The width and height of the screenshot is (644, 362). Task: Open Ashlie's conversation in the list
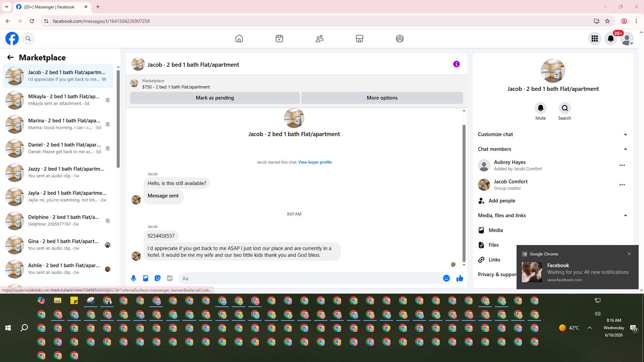58,269
